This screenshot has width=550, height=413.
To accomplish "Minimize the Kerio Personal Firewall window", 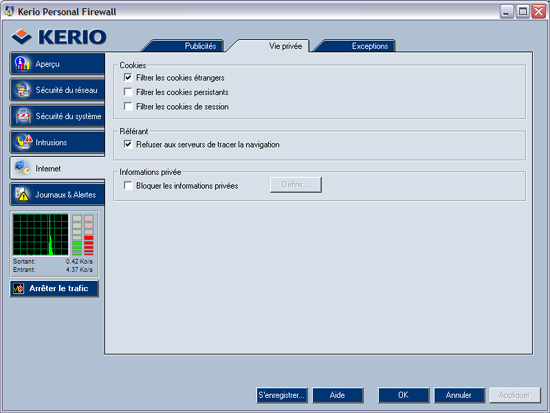I will point(506,12).
